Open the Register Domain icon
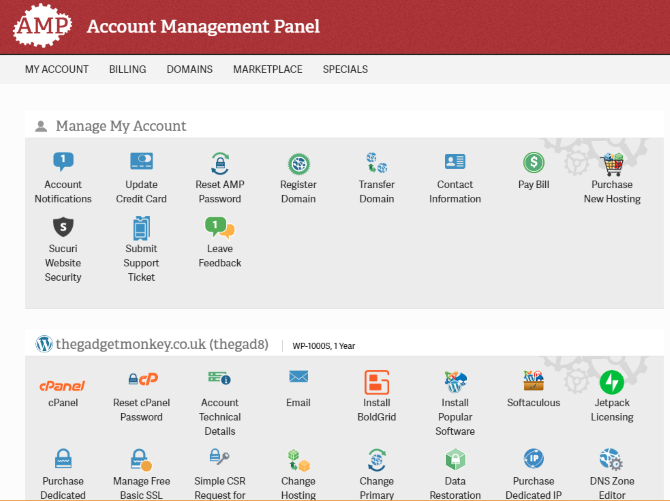 click(298, 163)
